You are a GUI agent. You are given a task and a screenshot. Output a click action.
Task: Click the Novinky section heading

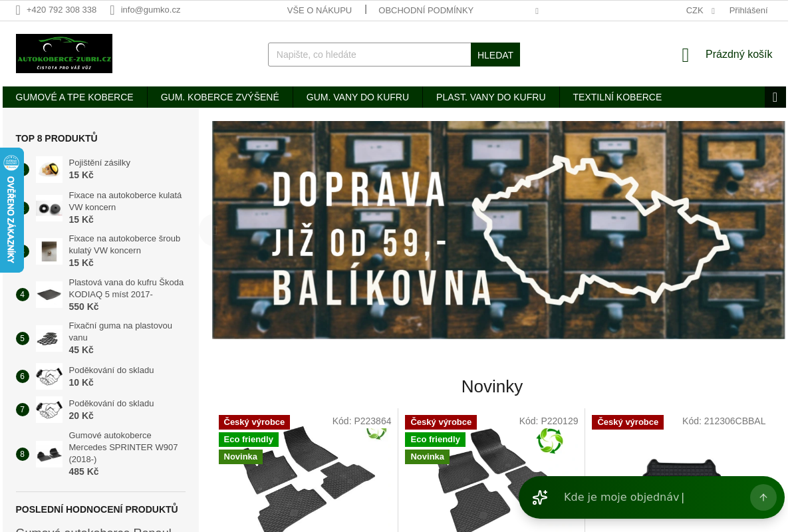[x=492, y=386]
